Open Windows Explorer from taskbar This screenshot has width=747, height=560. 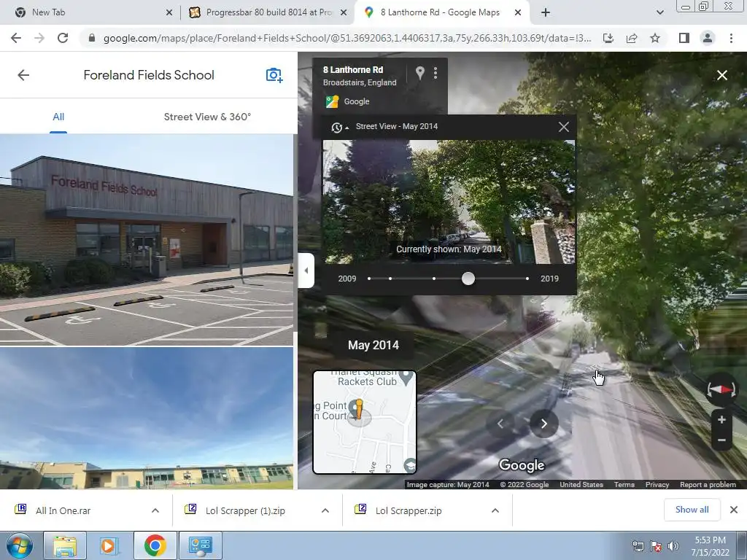[x=65, y=545]
